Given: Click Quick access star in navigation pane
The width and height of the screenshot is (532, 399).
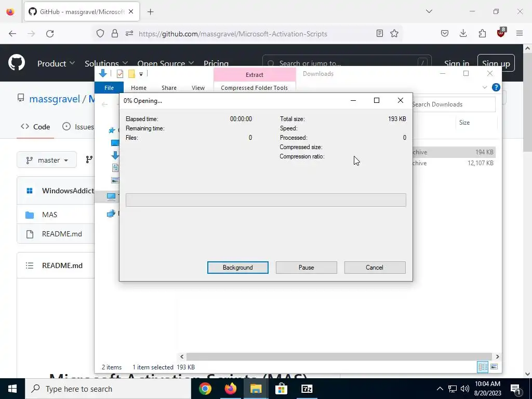Looking at the screenshot, I should [x=112, y=130].
